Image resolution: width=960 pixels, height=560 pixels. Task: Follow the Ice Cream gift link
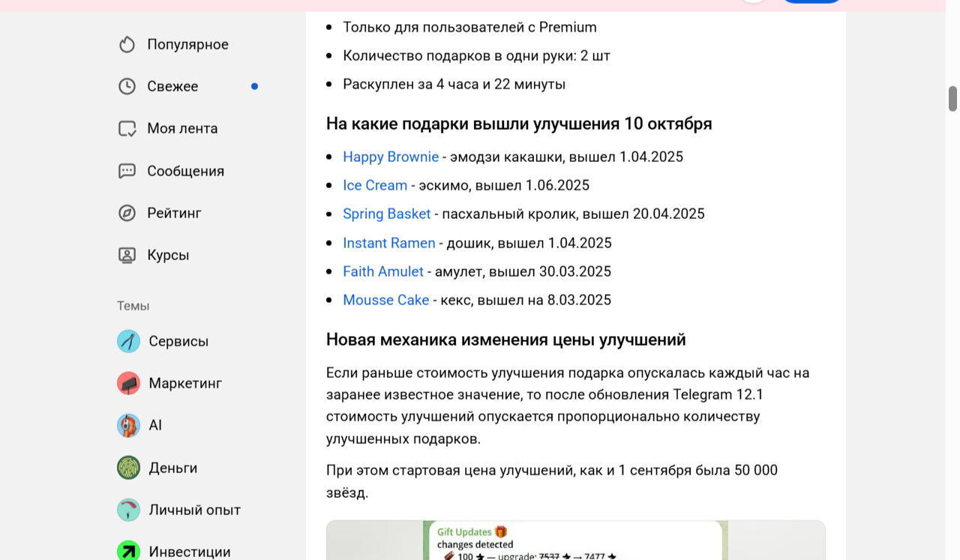coord(375,185)
